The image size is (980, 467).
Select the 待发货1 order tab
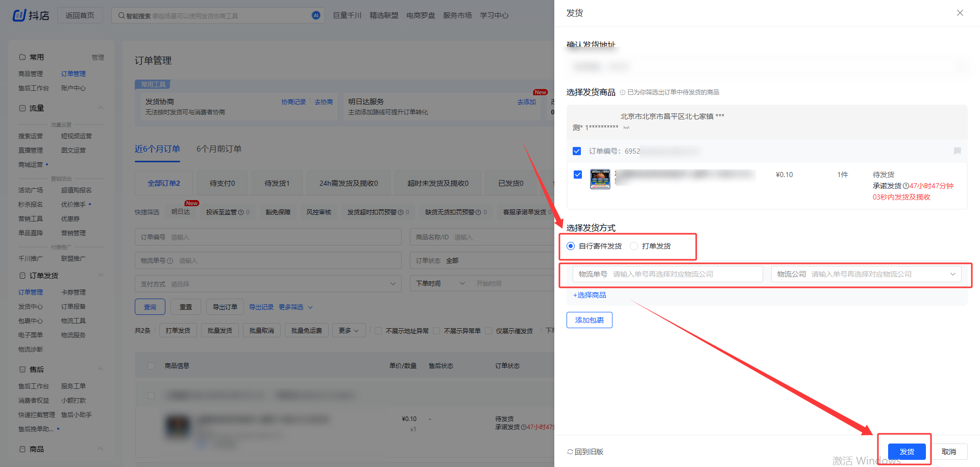(277, 183)
